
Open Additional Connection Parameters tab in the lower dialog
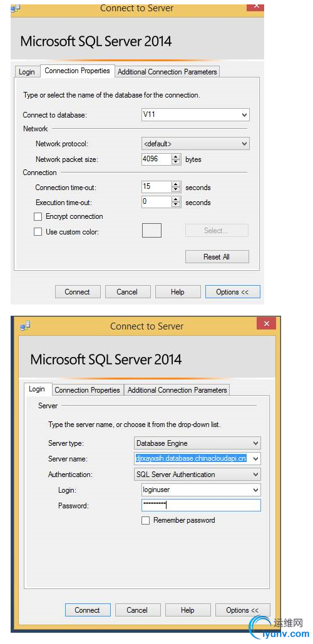pos(177,390)
